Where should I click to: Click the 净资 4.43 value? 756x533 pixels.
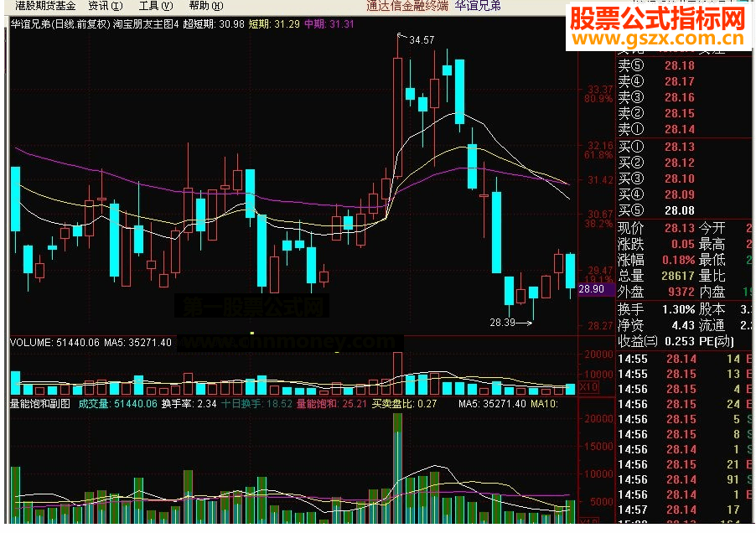tap(683, 325)
